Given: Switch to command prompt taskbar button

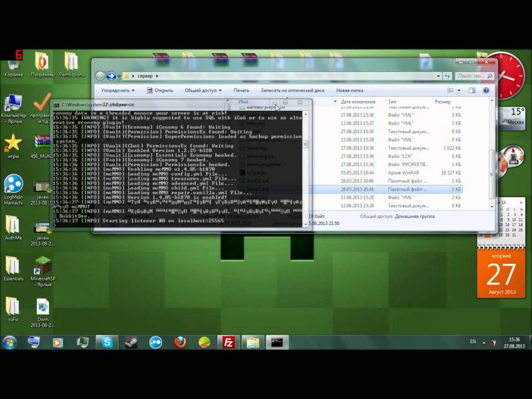Looking at the screenshot, I should point(277,342).
